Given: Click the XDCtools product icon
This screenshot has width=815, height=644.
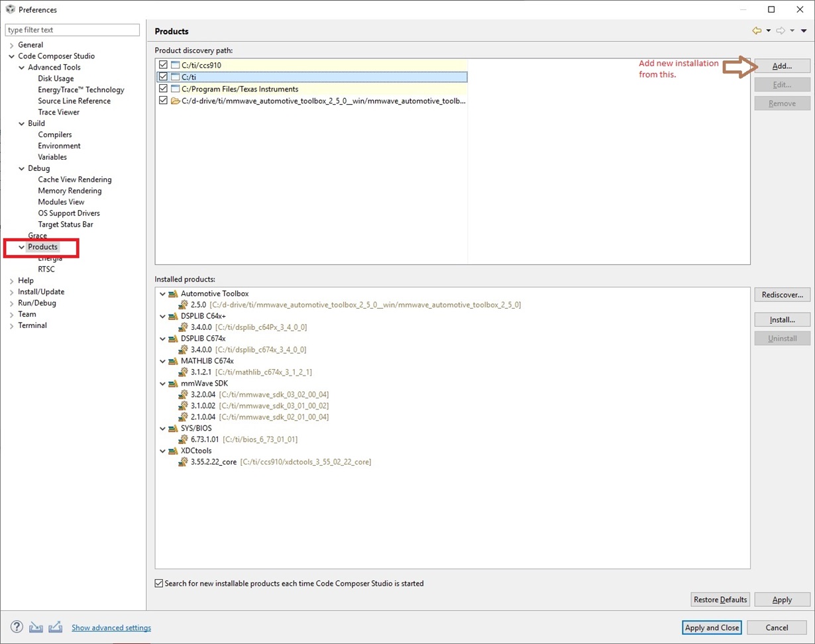Looking at the screenshot, I should (173, 451).
